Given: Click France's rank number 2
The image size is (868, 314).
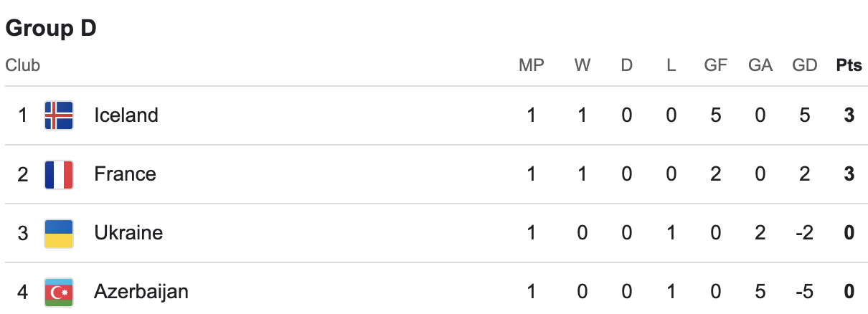Looking at the screenshot, I should pyautogui.click(x=22, y=174).
